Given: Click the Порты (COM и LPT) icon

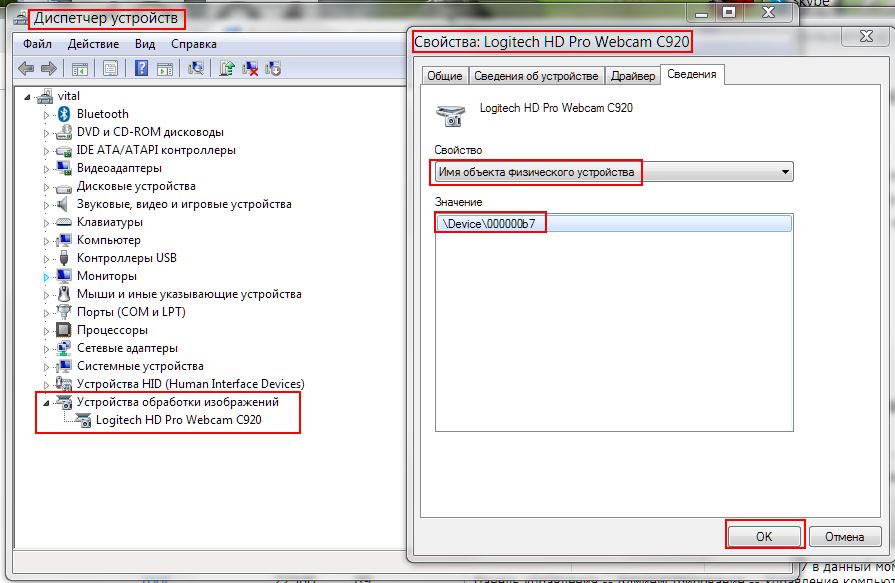Looking at the screenshot, I should click(63, 312).
